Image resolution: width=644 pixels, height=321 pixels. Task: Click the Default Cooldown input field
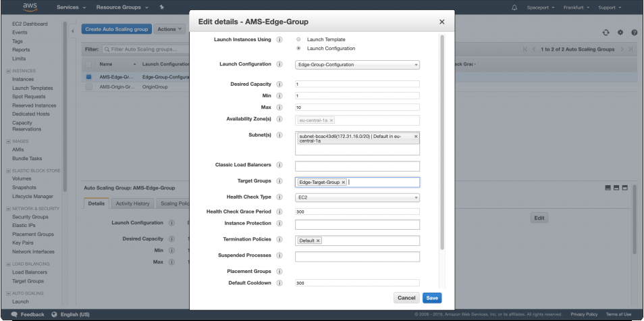coord(357,283)
